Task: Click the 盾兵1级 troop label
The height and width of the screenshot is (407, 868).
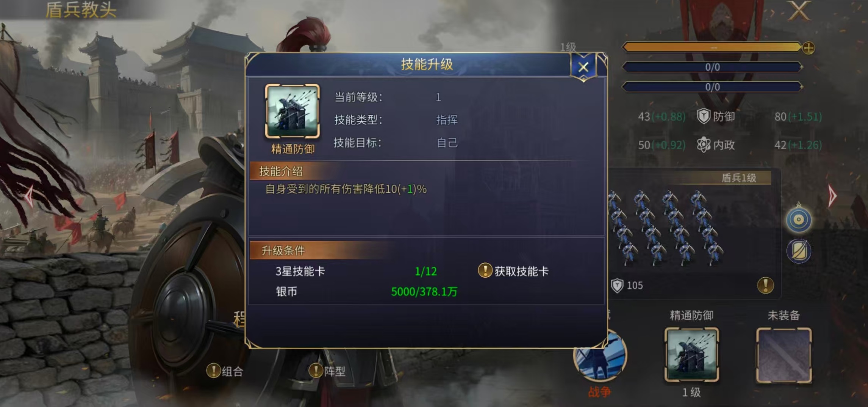Action: [738, 178]
